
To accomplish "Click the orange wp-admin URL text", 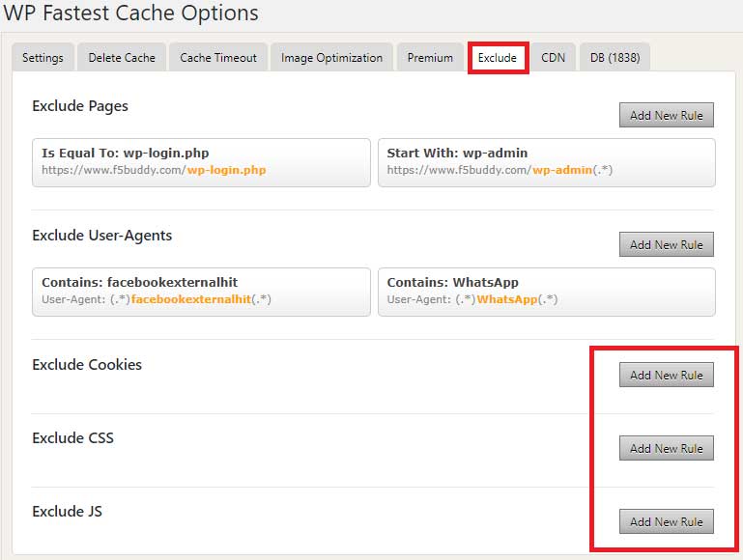I will point(562,170).
